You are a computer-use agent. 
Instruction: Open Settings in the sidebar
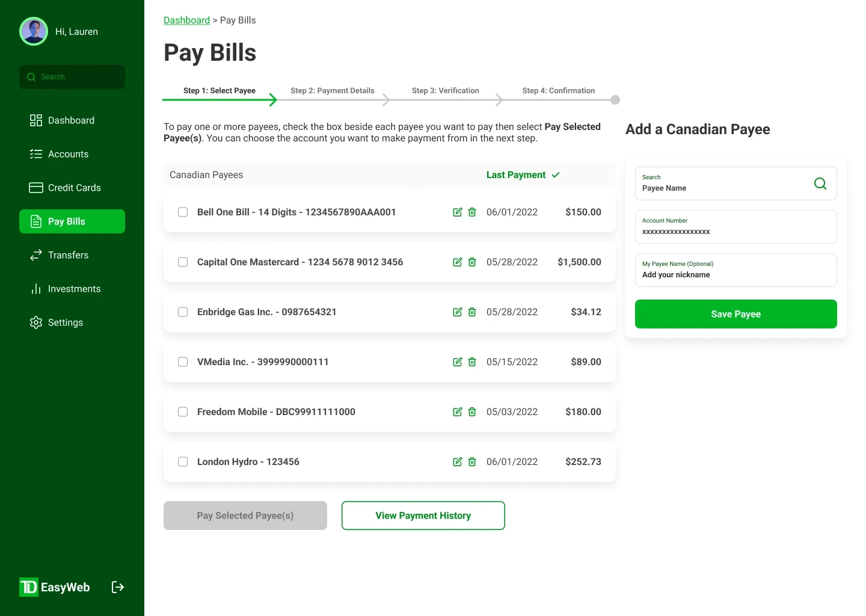tap(72, 322)
